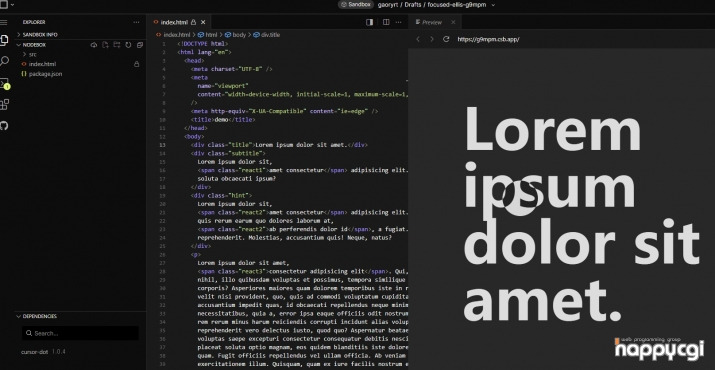Close the Preview tab
Viewport: 715px width, 370px height.
tap(453, 22)
